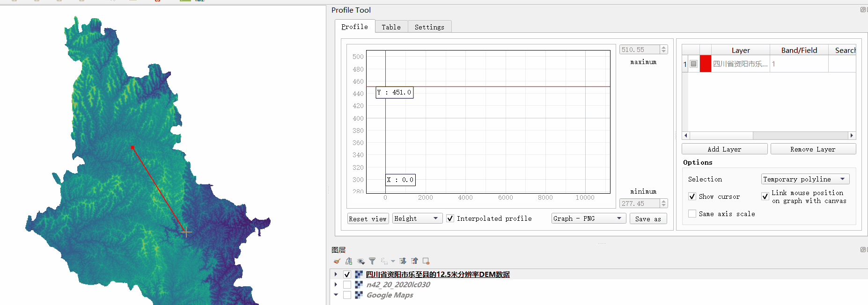Viewport: 868px width, 305px height.
Task: Click the filter legend by expression icon
Action: click(x=384, y=261)
